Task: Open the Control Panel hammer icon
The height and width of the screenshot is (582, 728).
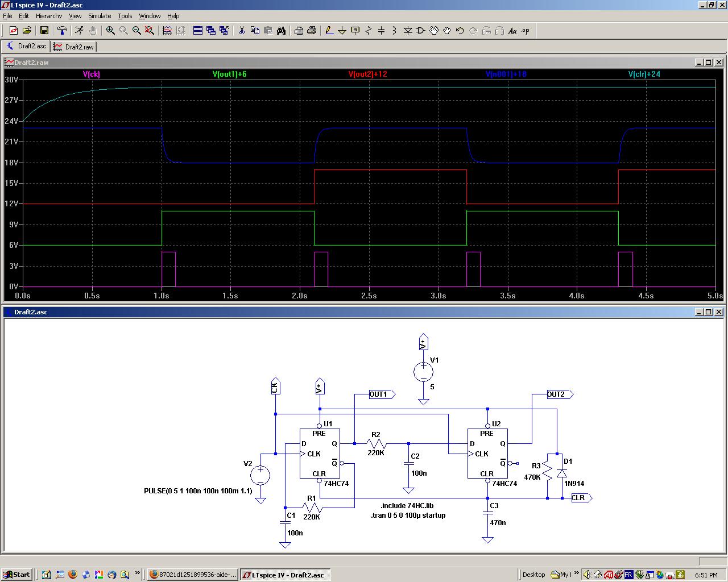Action: coord(62,31)
